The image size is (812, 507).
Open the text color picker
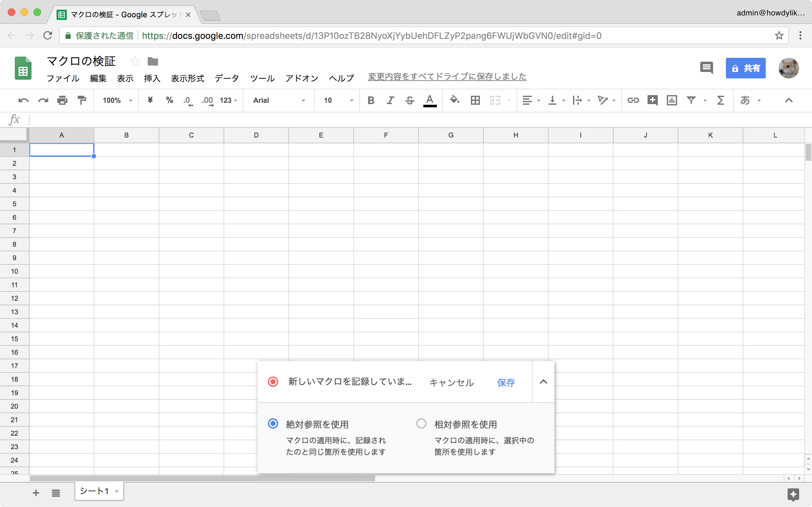tap(430, 100)
